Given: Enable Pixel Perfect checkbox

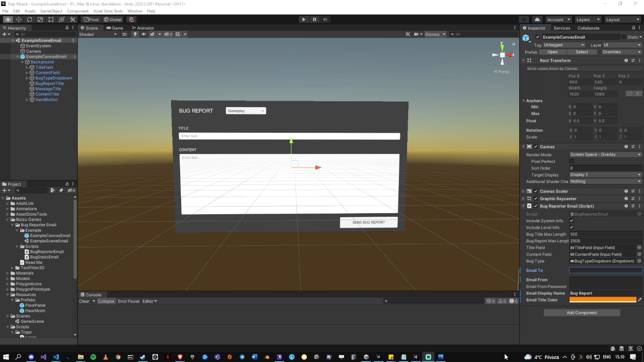Looking at the screenshot, I should [x=572, y=161].
